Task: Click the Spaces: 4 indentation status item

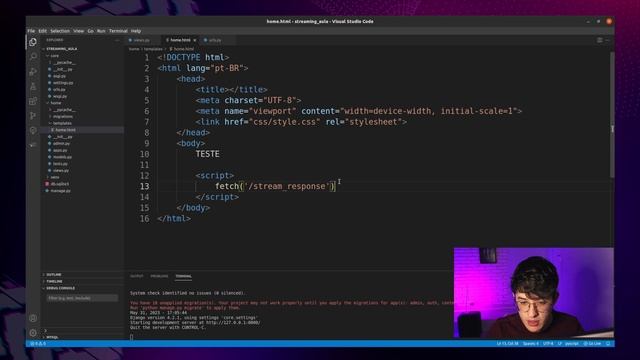Action: [x=531, y=344]
